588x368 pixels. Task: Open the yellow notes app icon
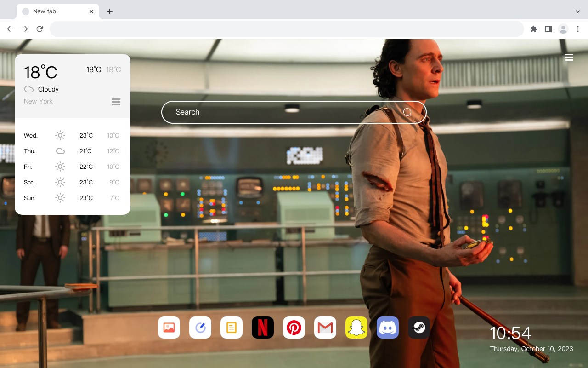[232, 328]
